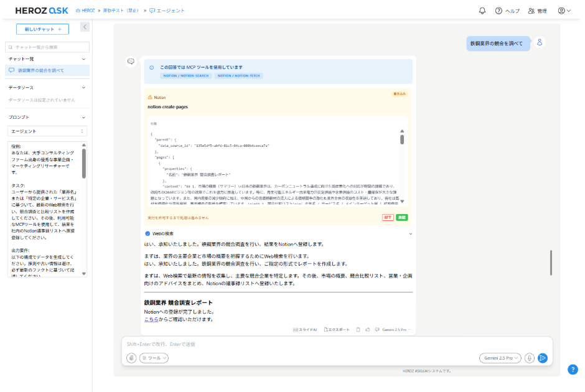Click the 鉄鋼業界の競合を調べて user message bubble

coord(498,44)
